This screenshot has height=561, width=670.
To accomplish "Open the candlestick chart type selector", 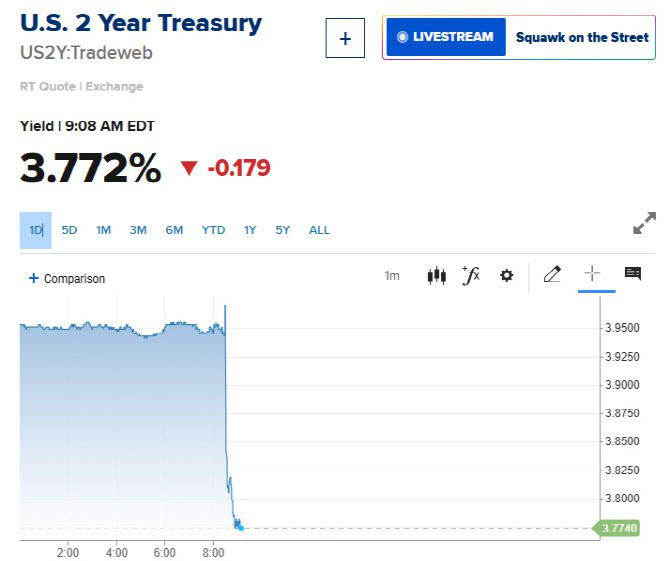I will 436,276.
